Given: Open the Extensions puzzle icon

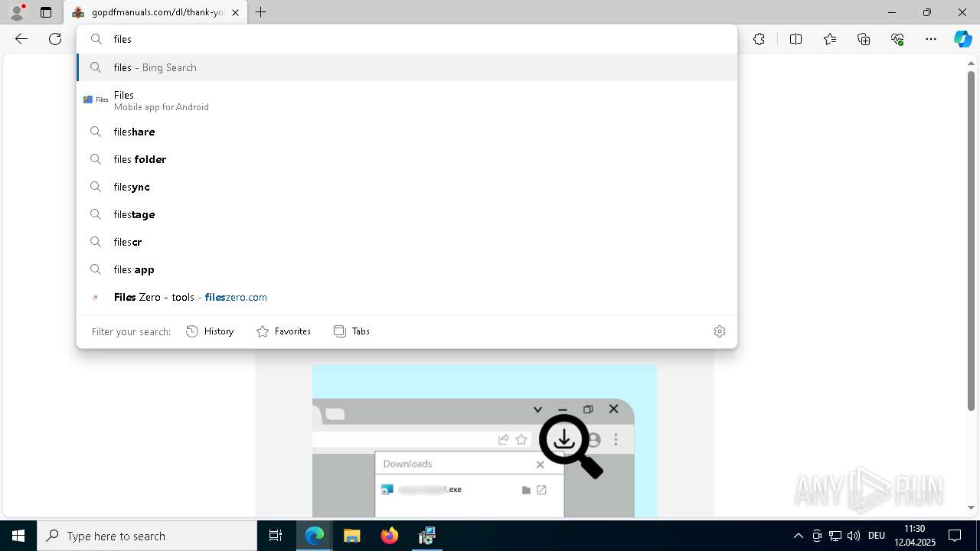Looking at the screenshot, I should tap(759, 39).
